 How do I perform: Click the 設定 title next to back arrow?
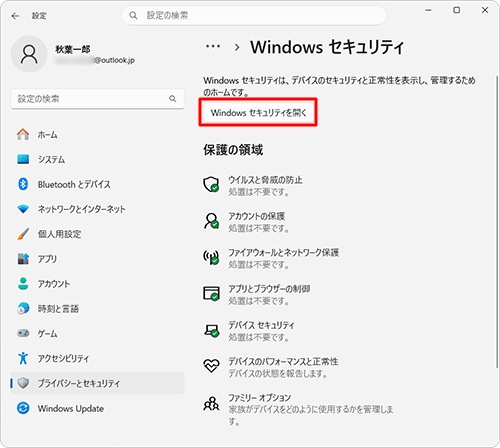(x=39, y=16)
